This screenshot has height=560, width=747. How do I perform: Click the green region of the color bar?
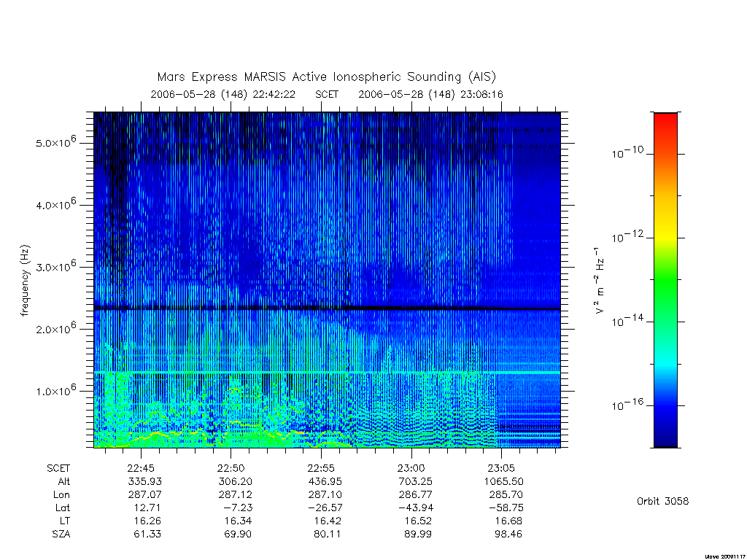[665, 281]
